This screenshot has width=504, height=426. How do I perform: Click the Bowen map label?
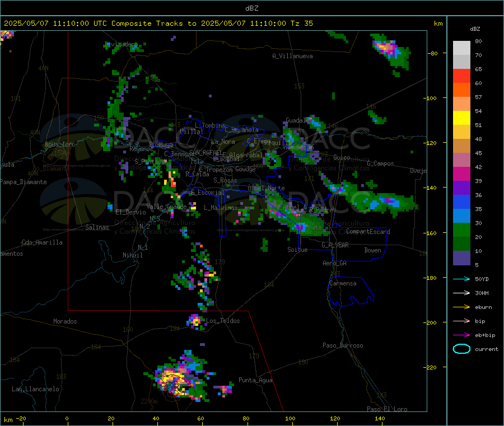coord(372,250)
